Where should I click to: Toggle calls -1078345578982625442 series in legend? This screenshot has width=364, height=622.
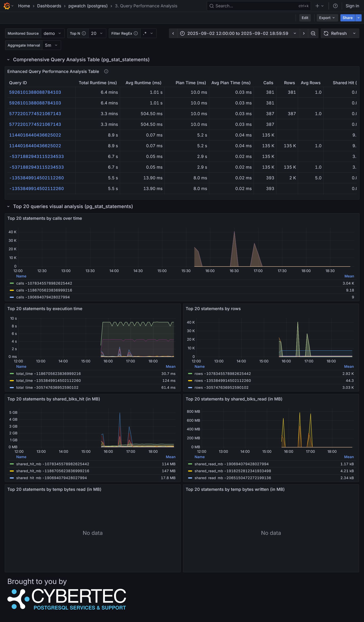(x=44, y=283)
